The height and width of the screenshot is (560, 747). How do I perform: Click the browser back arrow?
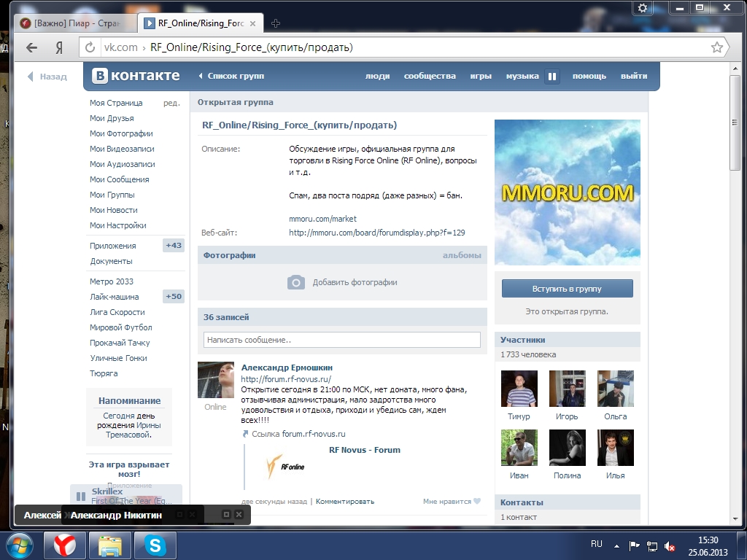[x=32, y=47]
